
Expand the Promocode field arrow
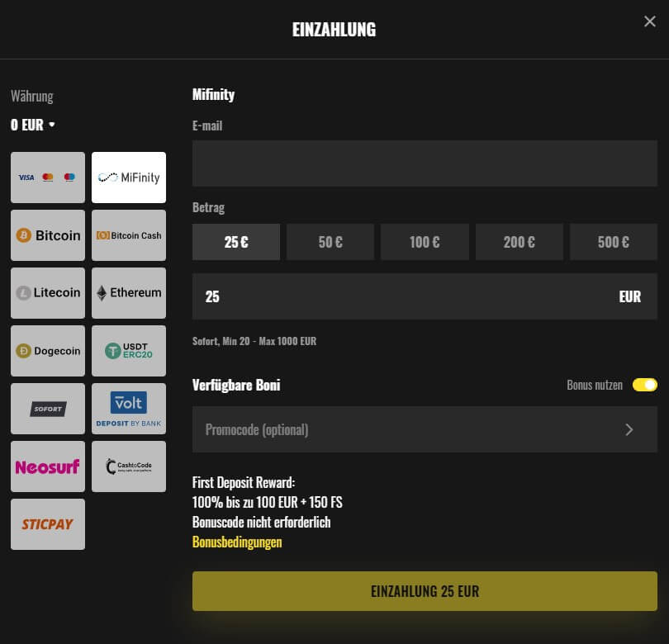tap(629, 429)
